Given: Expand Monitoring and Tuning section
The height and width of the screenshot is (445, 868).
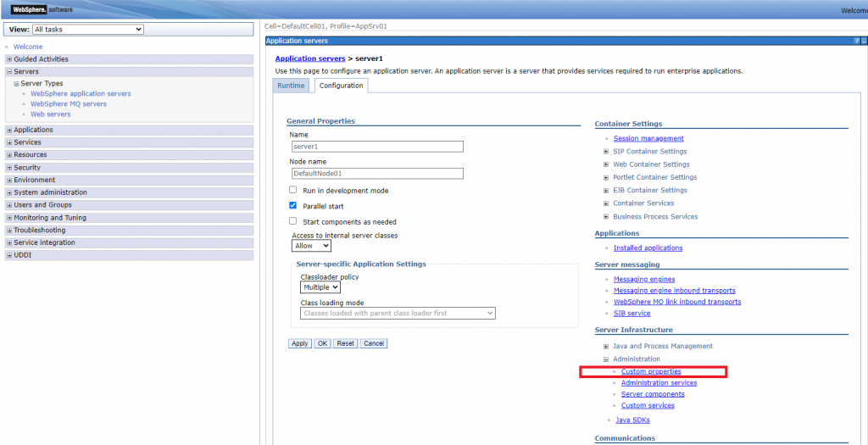Looking at the screenshot, I should pyautogui.click(x=9, y=218).
